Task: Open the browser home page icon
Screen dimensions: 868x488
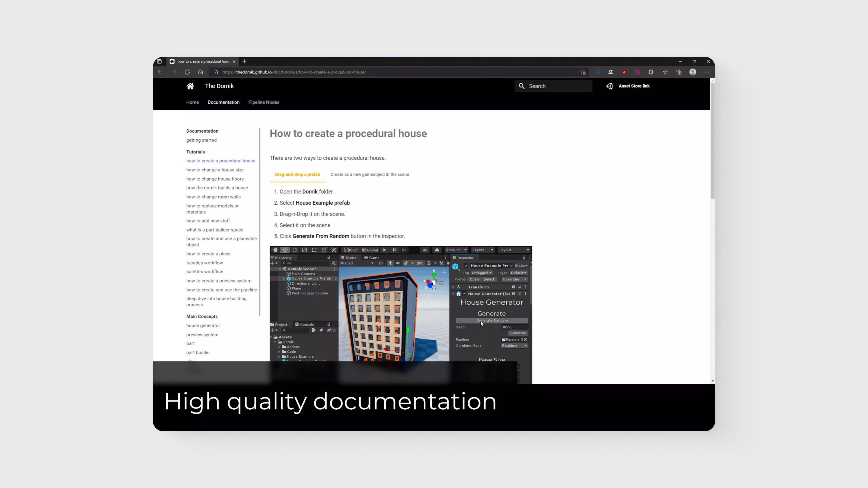Action: point(200,72)
